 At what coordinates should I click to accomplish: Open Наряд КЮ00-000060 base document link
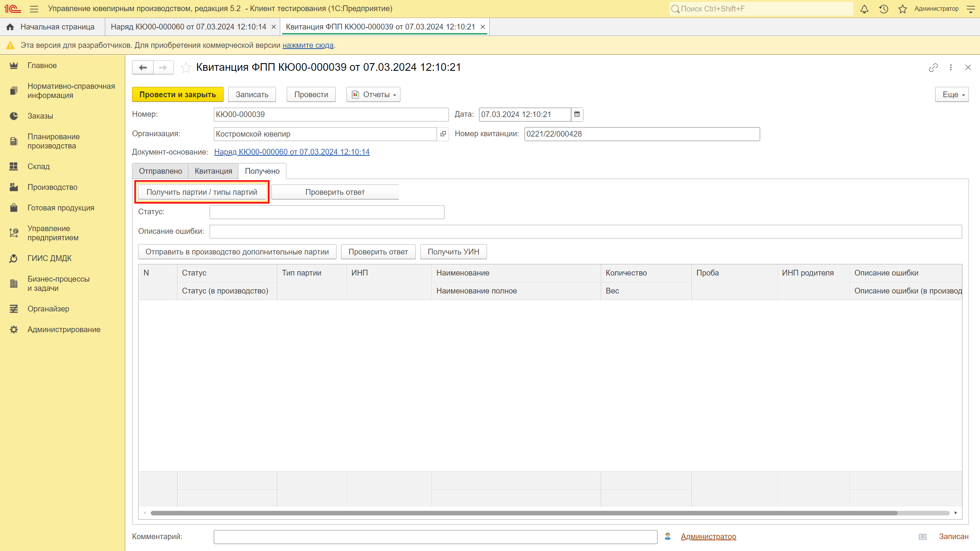pyautogui.click(x=292, y=152)
